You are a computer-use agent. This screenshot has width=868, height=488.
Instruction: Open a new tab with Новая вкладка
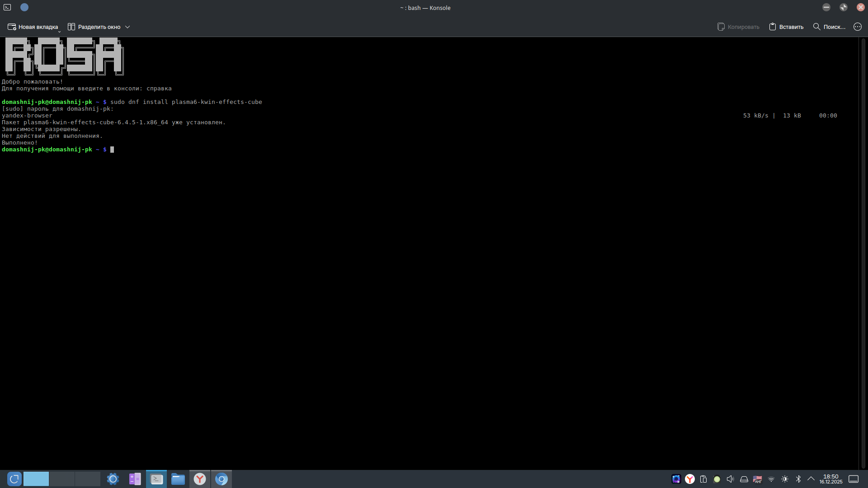coord(33,27)
